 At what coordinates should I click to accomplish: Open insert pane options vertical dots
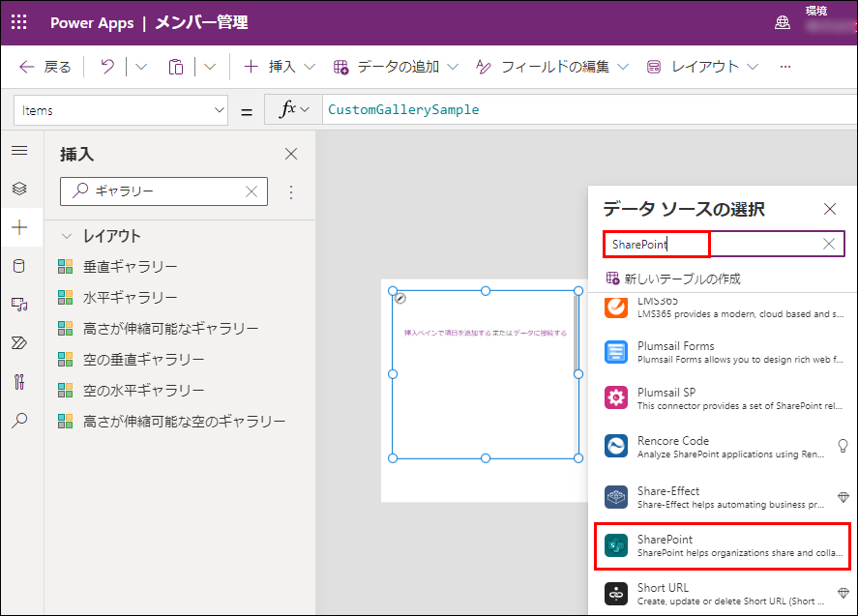(x=291, y=192)
